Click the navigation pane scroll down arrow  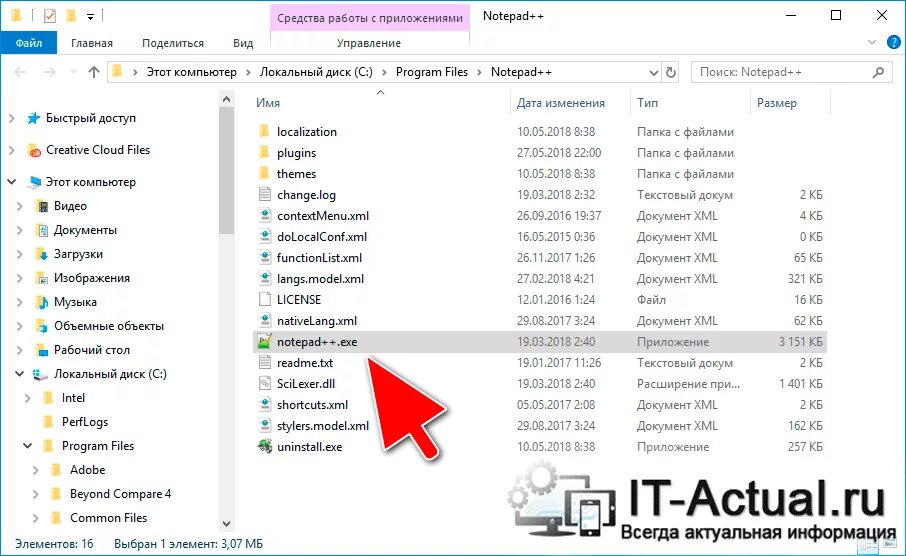click(226, 524)
